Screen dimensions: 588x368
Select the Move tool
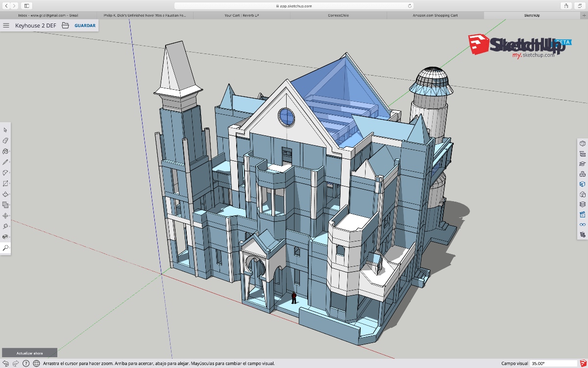5,216
